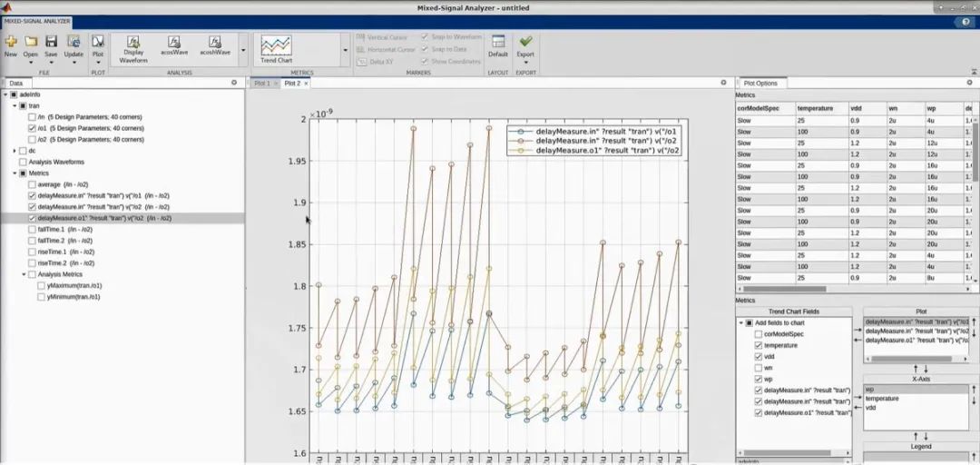Image resolution: width=980 pixels, height=465 pixels.
Task: Open the Save dropdown arrow
Action: click(51, 63)
